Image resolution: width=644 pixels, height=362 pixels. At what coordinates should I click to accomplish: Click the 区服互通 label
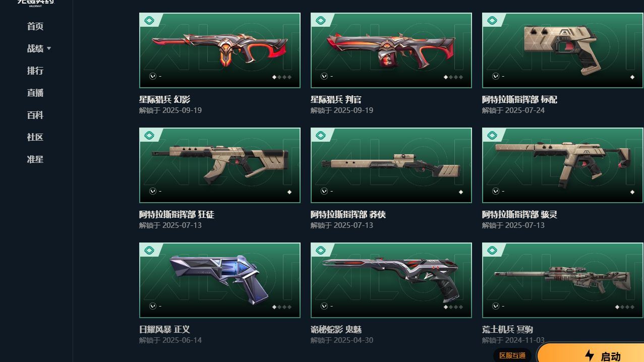click(x=512, y=355)
